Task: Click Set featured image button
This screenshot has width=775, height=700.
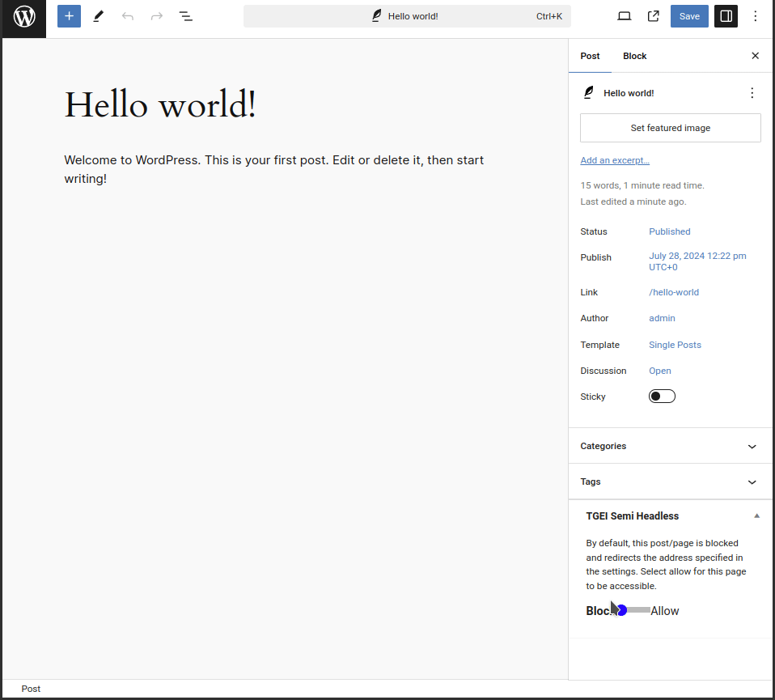Action: click(x=671, y=128)
